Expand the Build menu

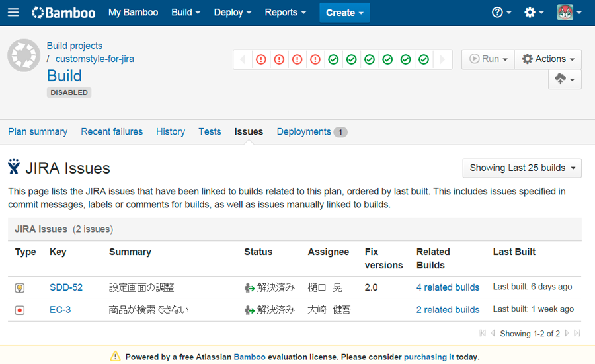[186, 13]
